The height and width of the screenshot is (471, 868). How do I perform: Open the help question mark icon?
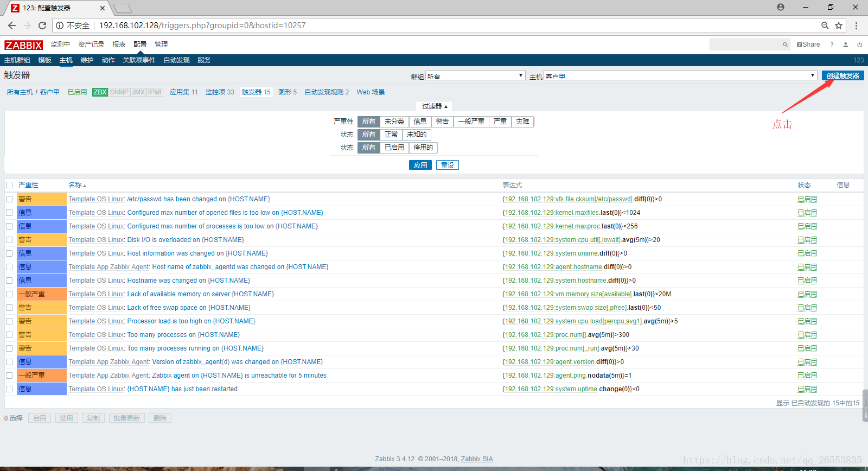832,45
